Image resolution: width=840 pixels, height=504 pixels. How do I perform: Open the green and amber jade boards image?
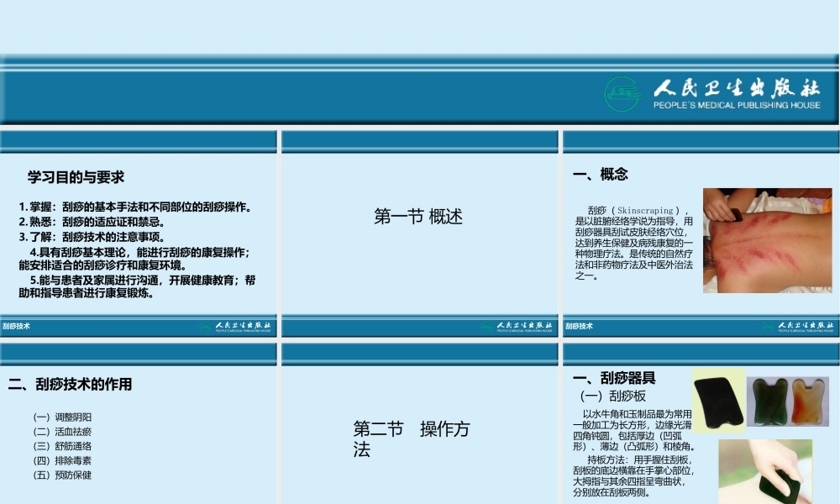coord(788,402)
